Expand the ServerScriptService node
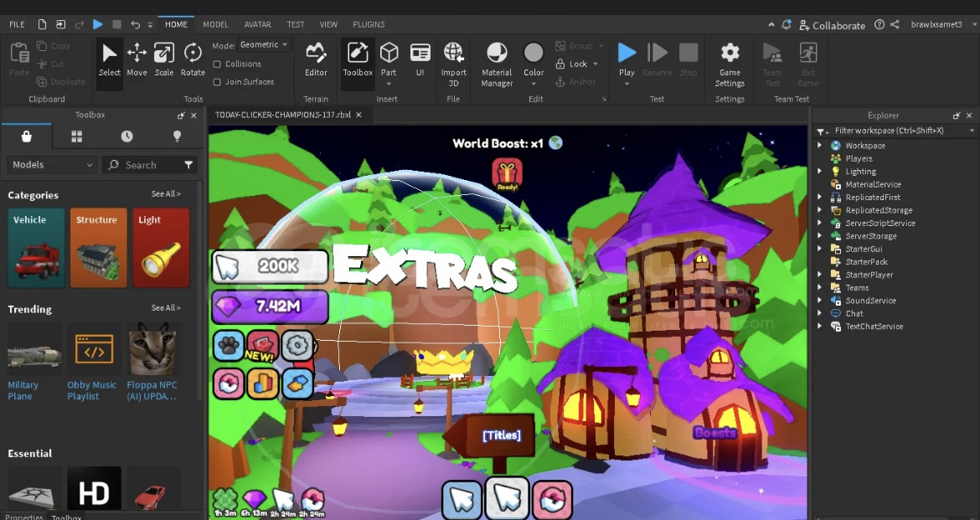 click(x=819, y=223)
